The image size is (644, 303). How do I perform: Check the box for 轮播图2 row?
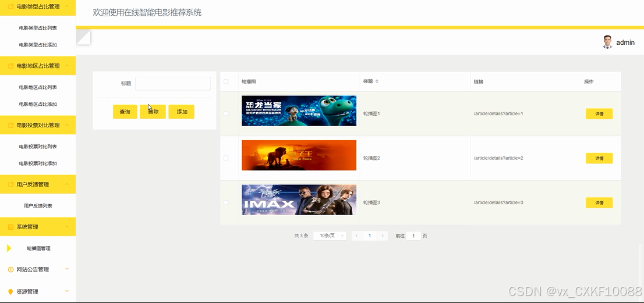click(226, 158)
